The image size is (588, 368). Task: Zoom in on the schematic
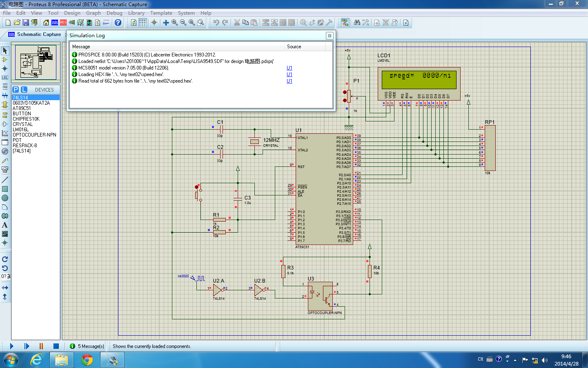coord(174,22)
